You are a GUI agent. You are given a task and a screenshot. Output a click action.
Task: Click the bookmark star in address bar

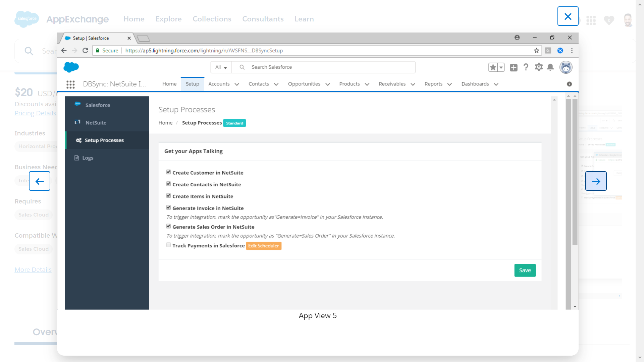click(x=537, y=51)
